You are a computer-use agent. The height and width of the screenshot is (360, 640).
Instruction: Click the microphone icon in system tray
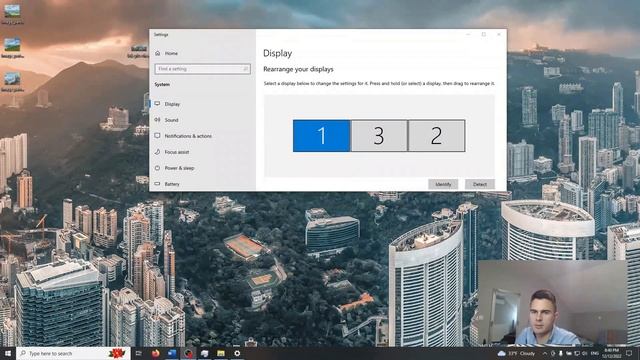(x=561, y=353)
